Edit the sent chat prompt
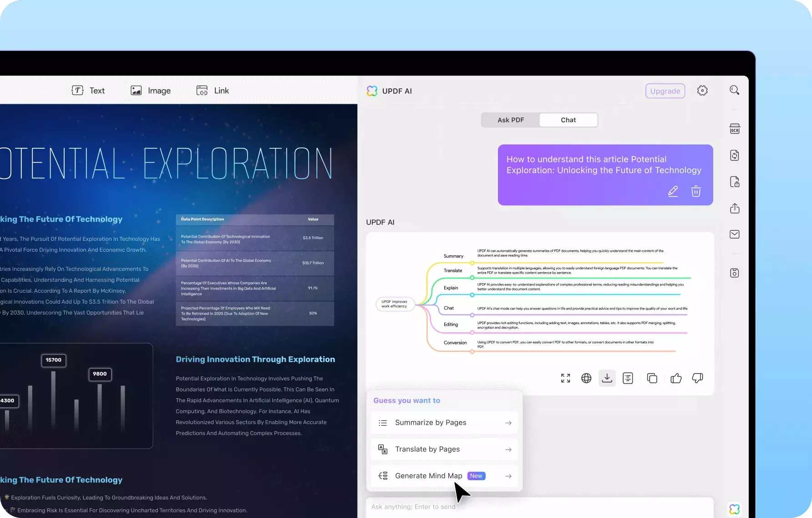Image resolution: width=812 pixels, height=518 pixels. 673,191
